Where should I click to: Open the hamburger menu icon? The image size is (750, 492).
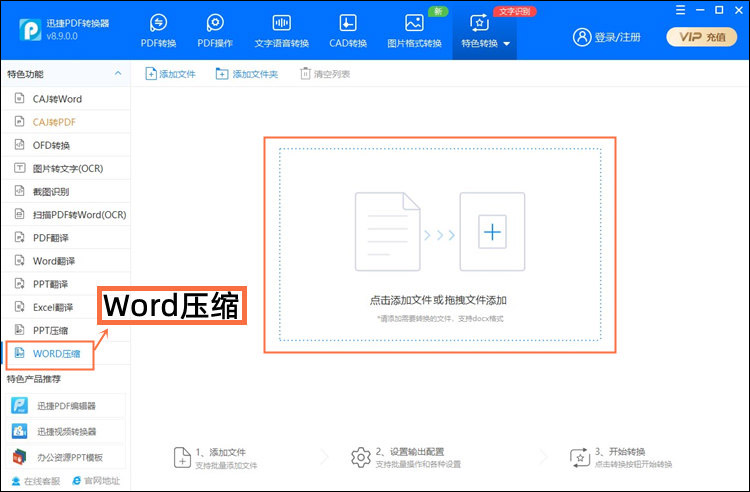click(x=680, y=10)
